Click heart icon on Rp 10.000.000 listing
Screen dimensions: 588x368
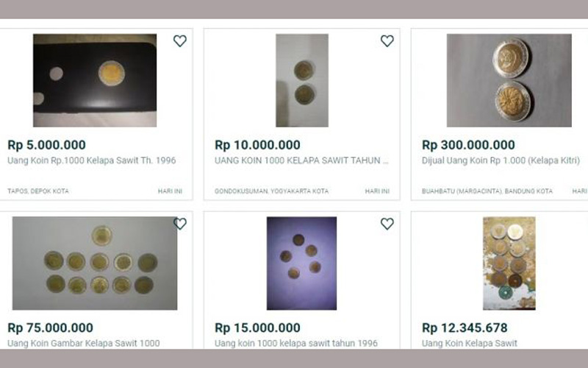click(387, 41)
